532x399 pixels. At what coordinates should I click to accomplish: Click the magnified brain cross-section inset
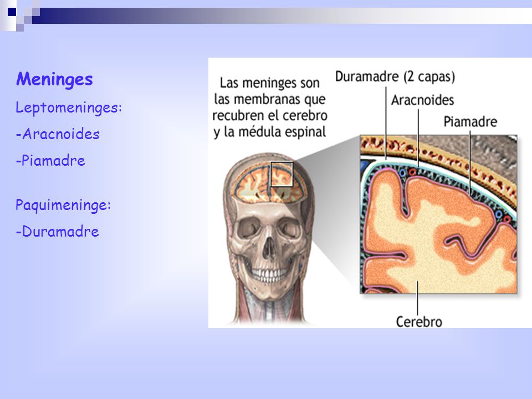point(438,214)
